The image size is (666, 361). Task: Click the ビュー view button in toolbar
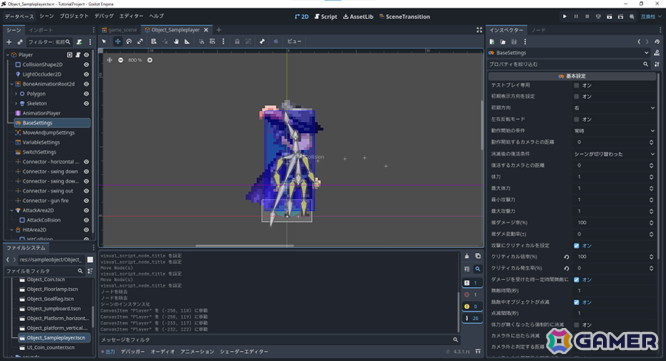[x=294, y=41]
